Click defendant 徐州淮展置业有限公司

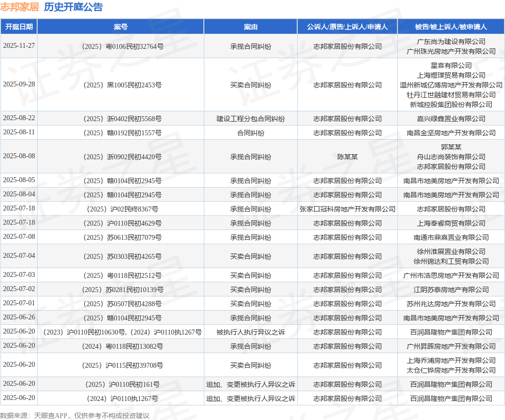point(451,252)
